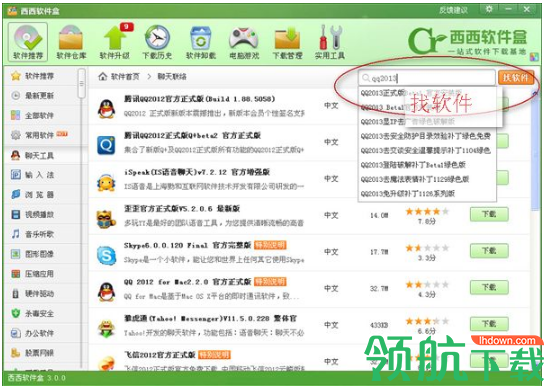Click the iSpeak app icon
The height and width of the screenshot is (388, 544).
point(106,182)
